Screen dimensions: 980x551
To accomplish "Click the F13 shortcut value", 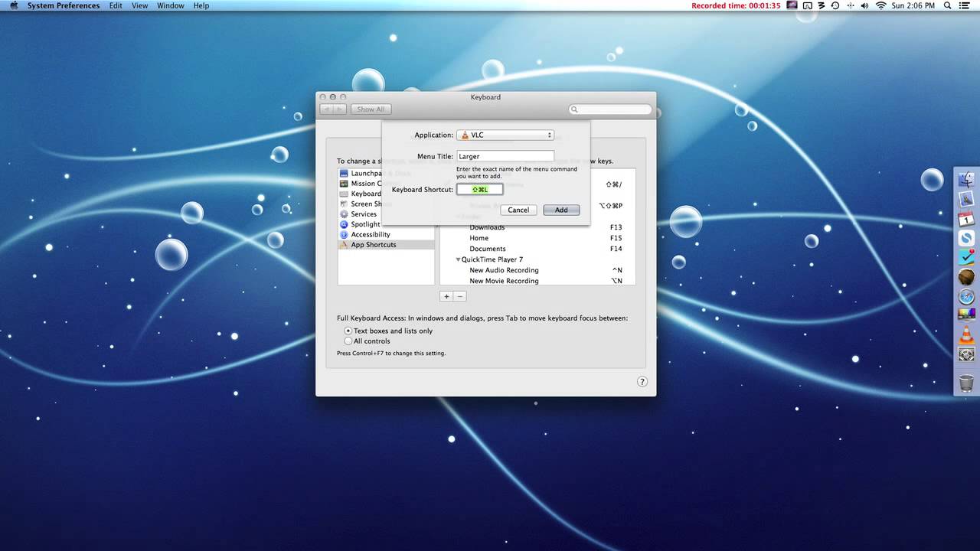I will pos(616,227).
